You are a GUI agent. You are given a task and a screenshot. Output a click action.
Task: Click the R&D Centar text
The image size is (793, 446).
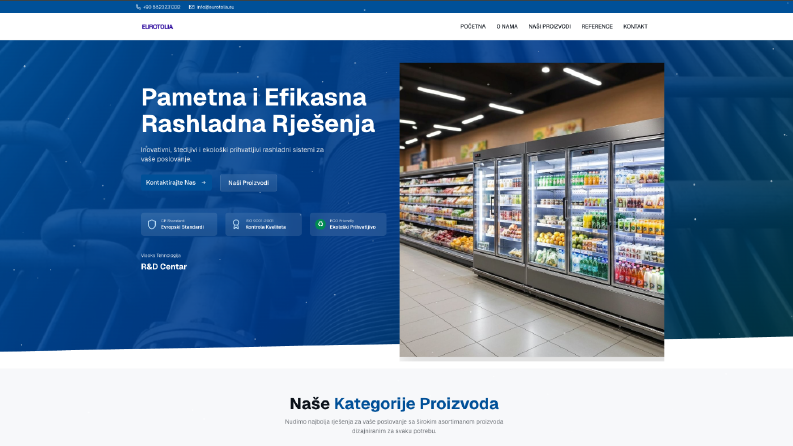[164, 266]
